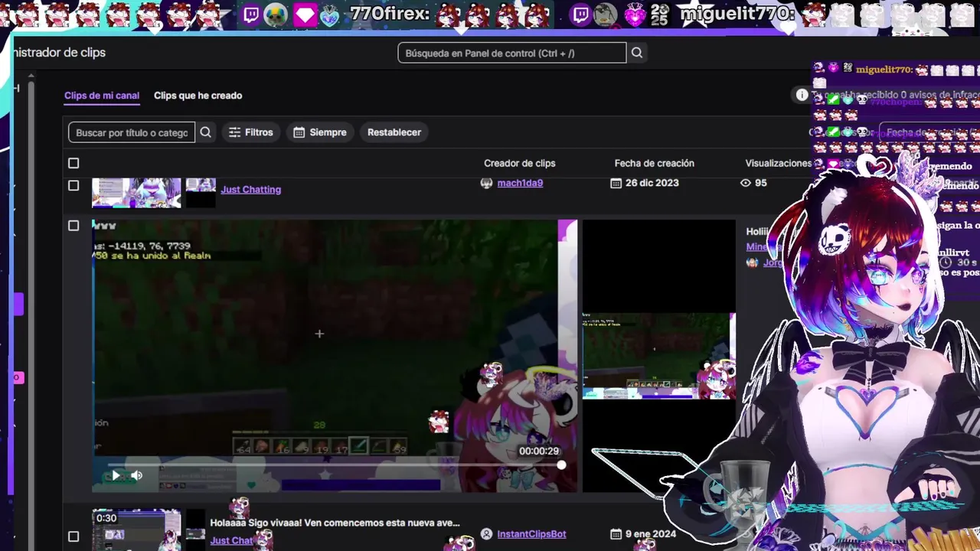Viewport: 980px width, 551px height.
Task: Toggle the select-all clips checkbox in header
Action: click(73, 163)
